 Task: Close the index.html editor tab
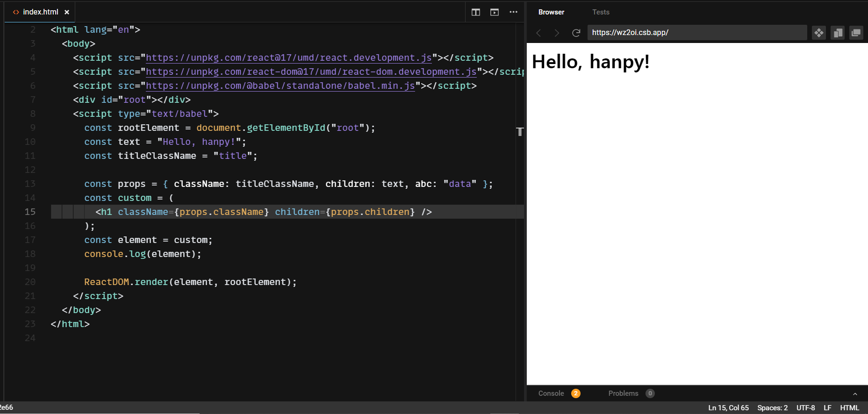pos(67,12)
